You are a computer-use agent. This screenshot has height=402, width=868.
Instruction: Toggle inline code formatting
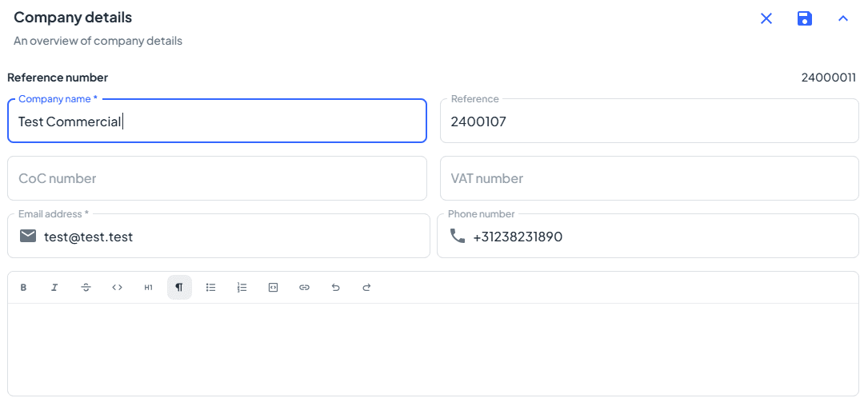click(117, 288)
